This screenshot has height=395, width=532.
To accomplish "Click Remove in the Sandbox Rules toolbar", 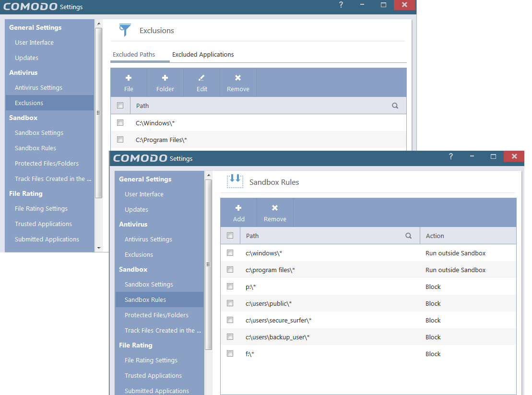I will point(275,213).
